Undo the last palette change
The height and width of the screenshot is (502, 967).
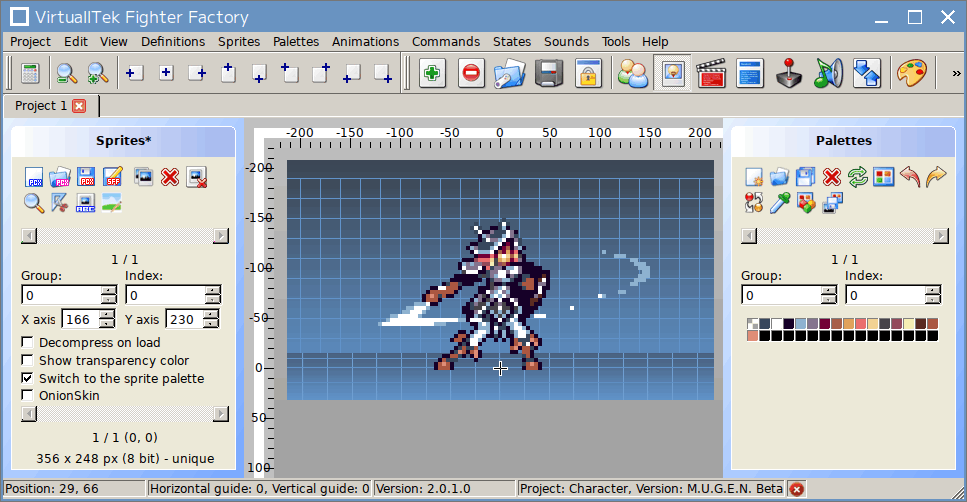[x=910, y=177]
